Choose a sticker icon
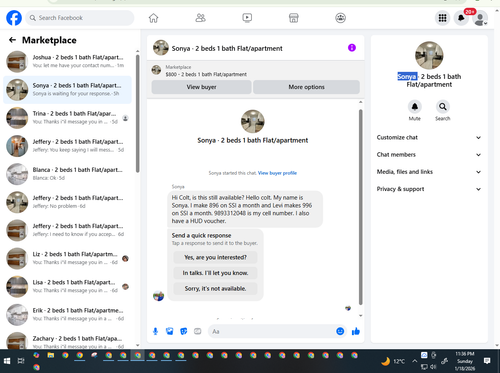The height and width of the screenshot is (373, 500). point(184,331)
